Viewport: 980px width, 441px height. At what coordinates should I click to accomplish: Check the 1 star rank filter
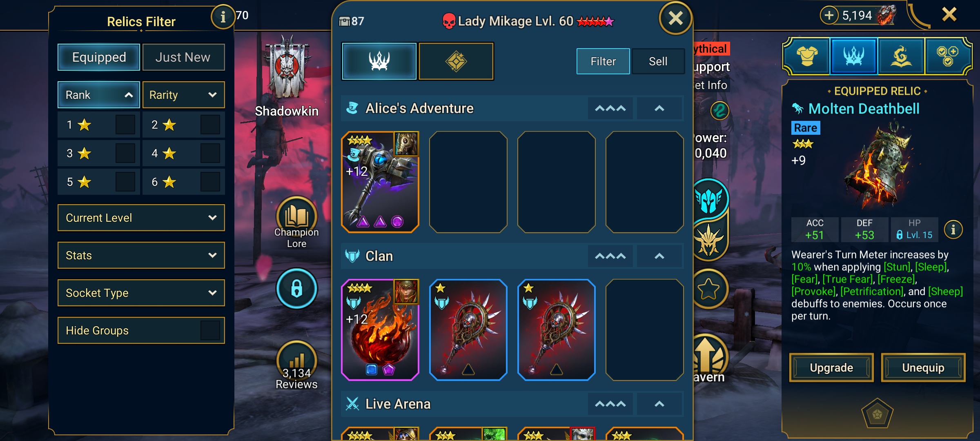point(125,125)
